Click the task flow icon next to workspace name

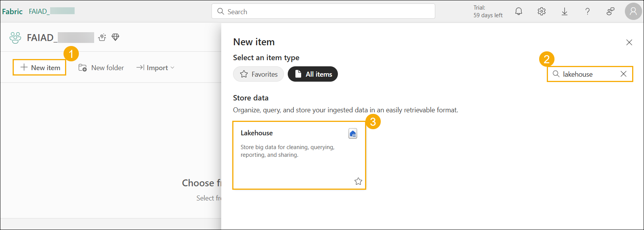click(102, 37)
